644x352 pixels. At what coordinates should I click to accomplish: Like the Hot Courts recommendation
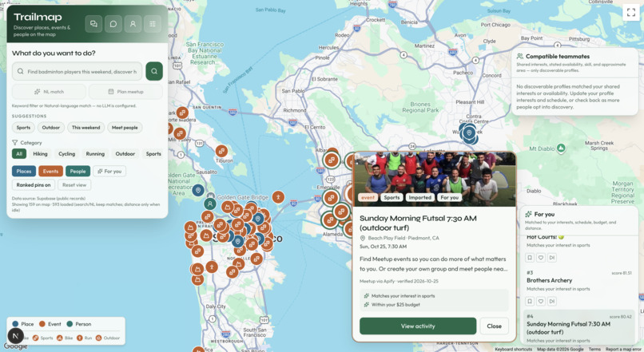tap(541, 258)
